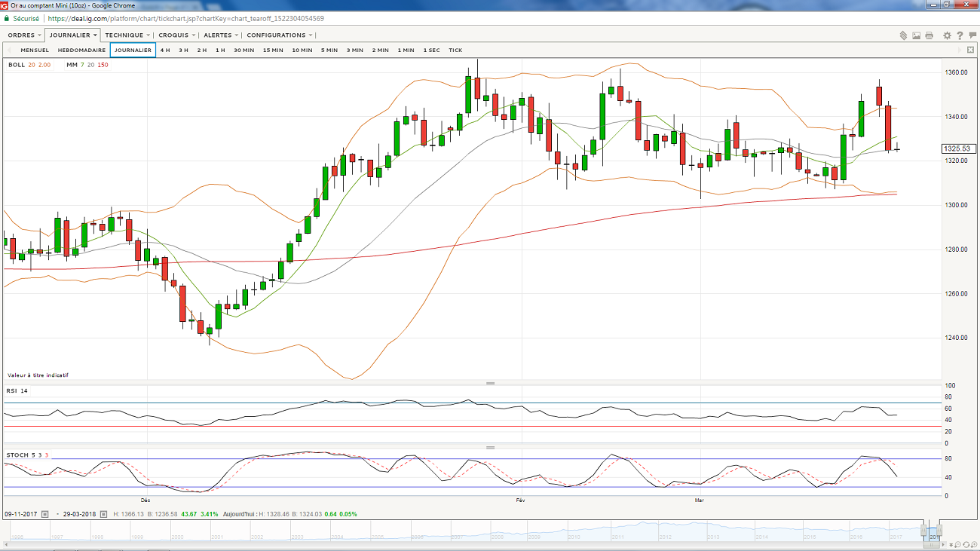980x551 pixels.
Task: Switch to the 10 MIN timeframe
Action: (x=302, y=51)
